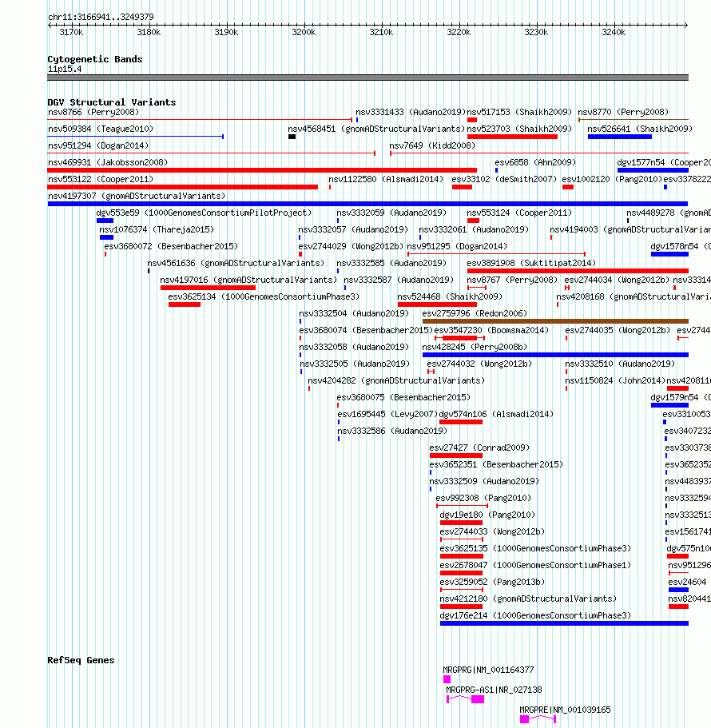
Task: Select nsv1076374 (Thareja2015) variant label
Action: 157,229
